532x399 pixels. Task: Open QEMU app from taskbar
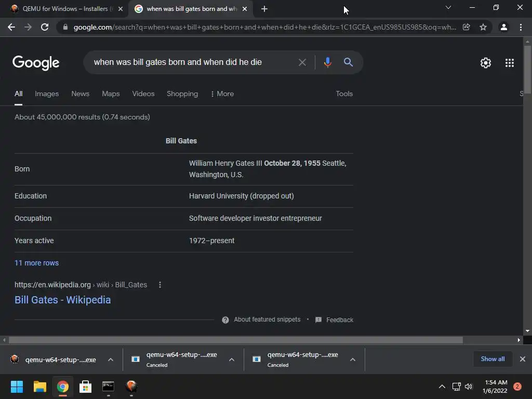pos(131,387)
